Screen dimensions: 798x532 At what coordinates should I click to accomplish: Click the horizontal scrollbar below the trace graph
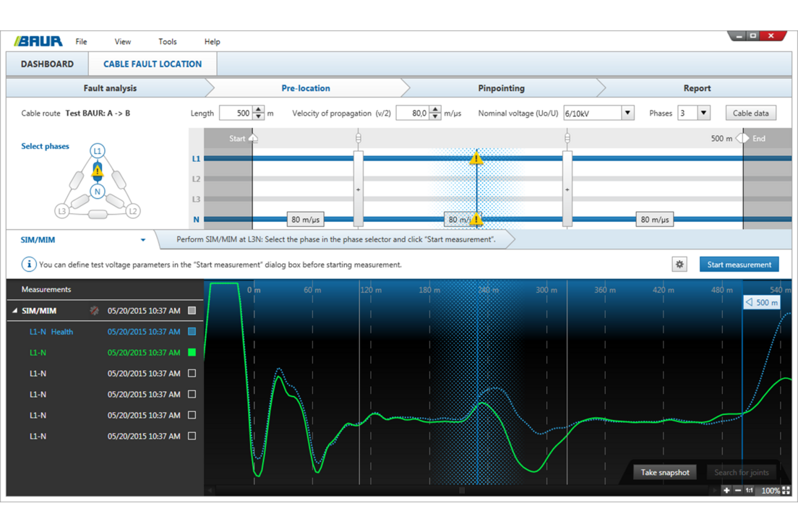[461, 489]
